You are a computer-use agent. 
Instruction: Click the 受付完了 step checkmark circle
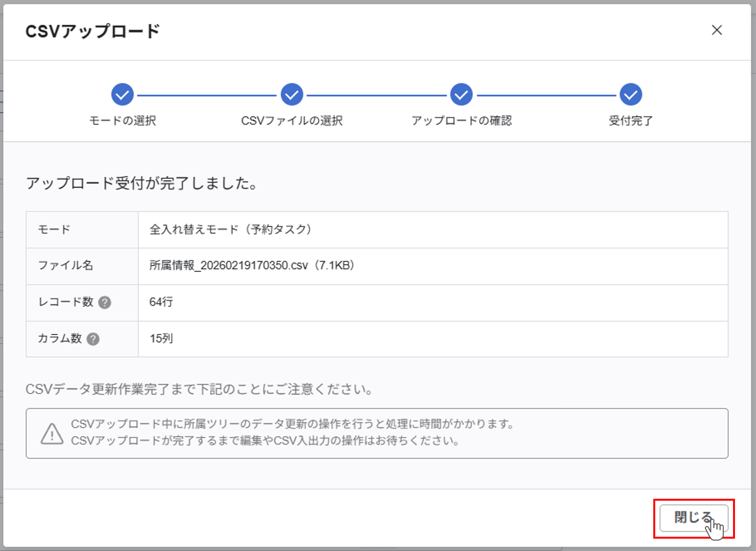coord(630,95)
